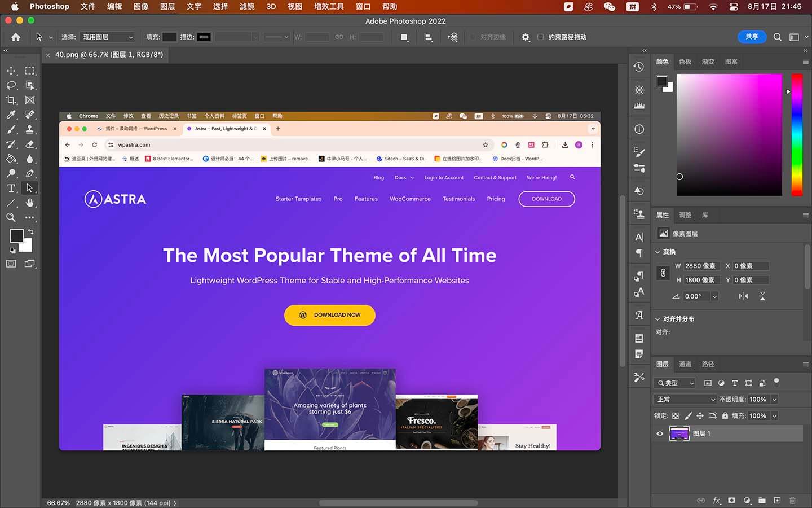The width and height of the screenshot is (812, 508).
Task: Enable the 约束路径拖动 checkbox
Action: 541,37
